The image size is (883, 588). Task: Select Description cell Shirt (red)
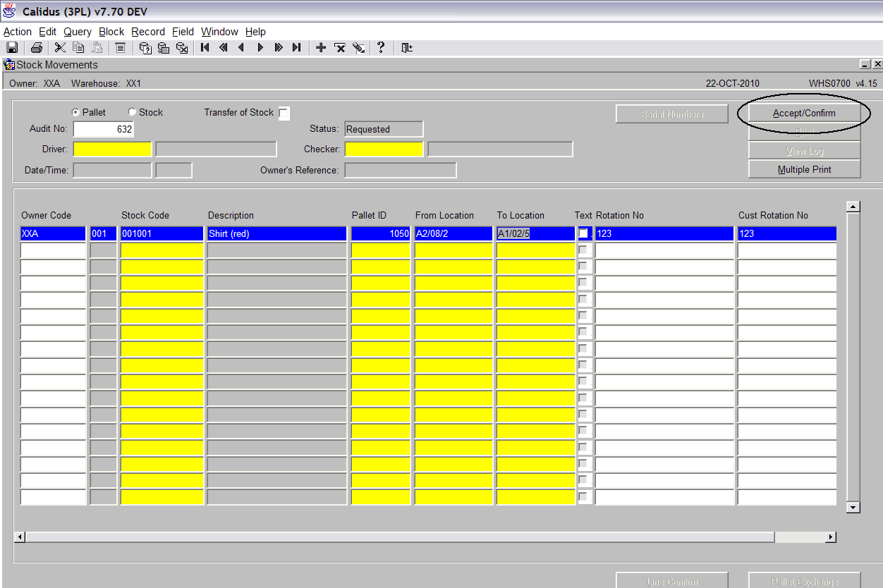276,233
